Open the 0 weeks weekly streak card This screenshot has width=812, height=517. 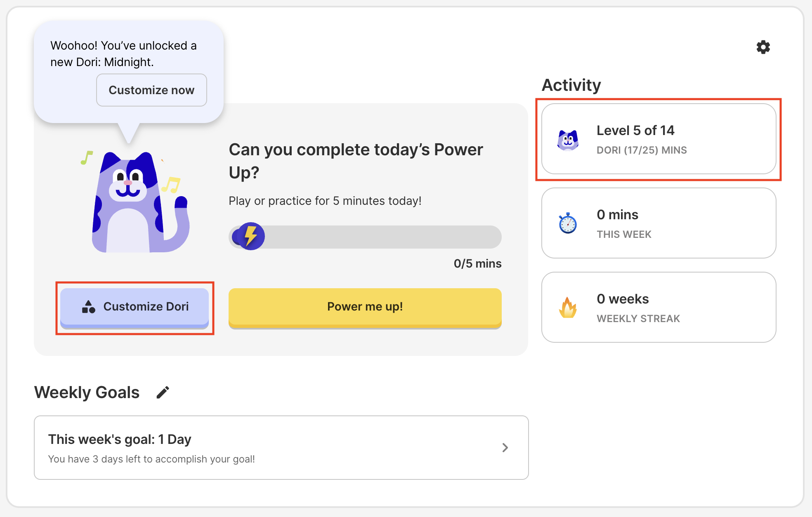pos(659,308)
